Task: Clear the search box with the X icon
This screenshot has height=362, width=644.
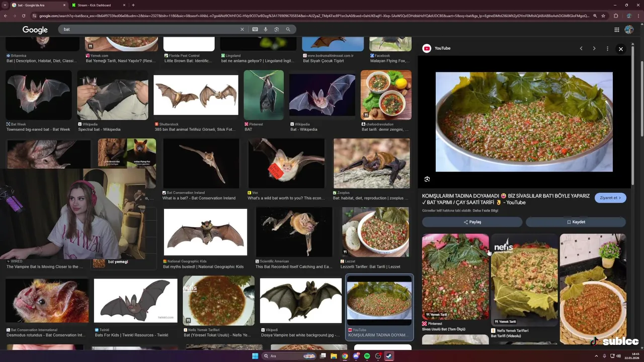Action: [x=242, y=29]
